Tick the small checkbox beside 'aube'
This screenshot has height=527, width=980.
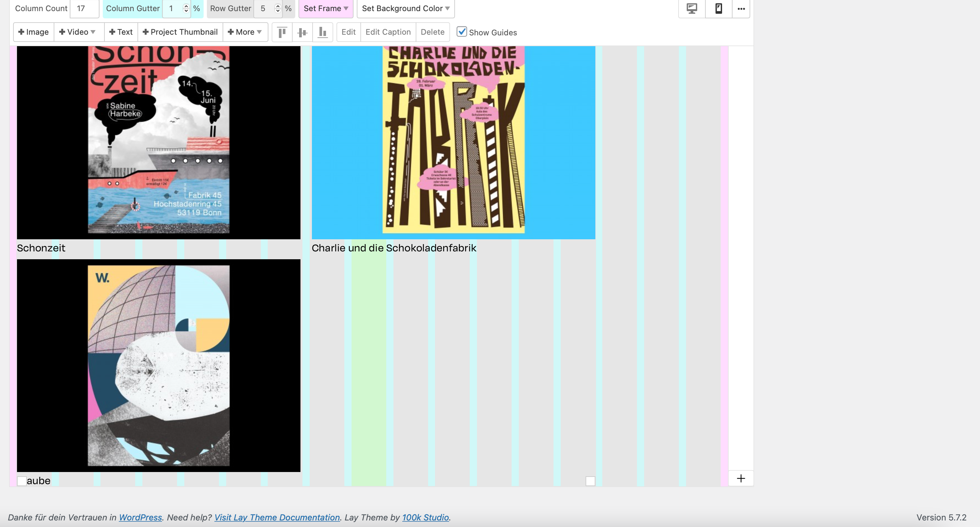coord(22,481)
